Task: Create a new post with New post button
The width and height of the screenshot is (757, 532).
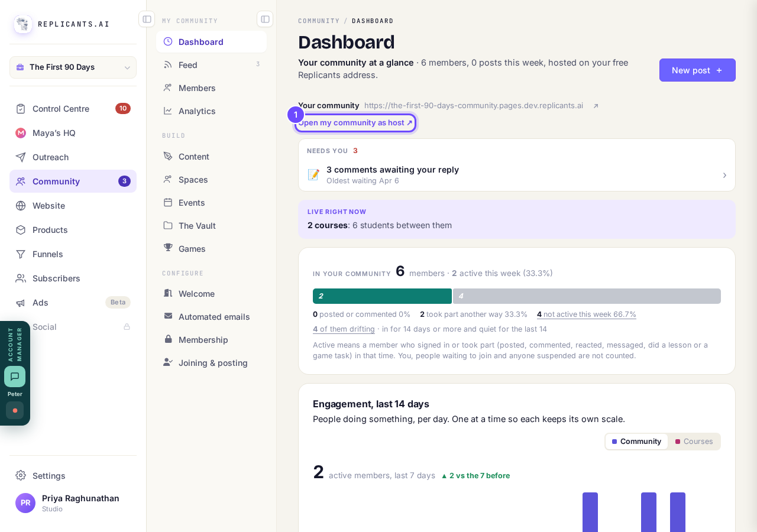Action: coord(697,70)
